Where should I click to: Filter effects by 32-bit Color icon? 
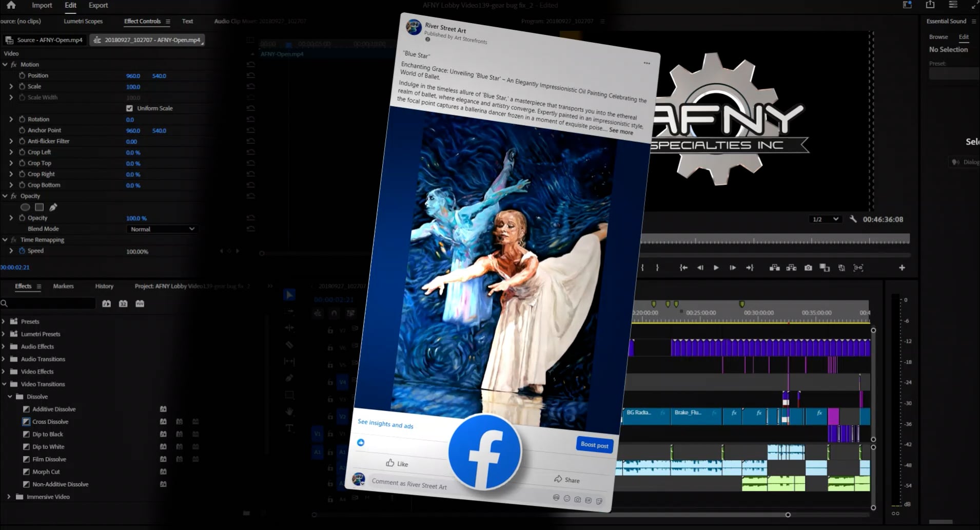tap(123, 304)
